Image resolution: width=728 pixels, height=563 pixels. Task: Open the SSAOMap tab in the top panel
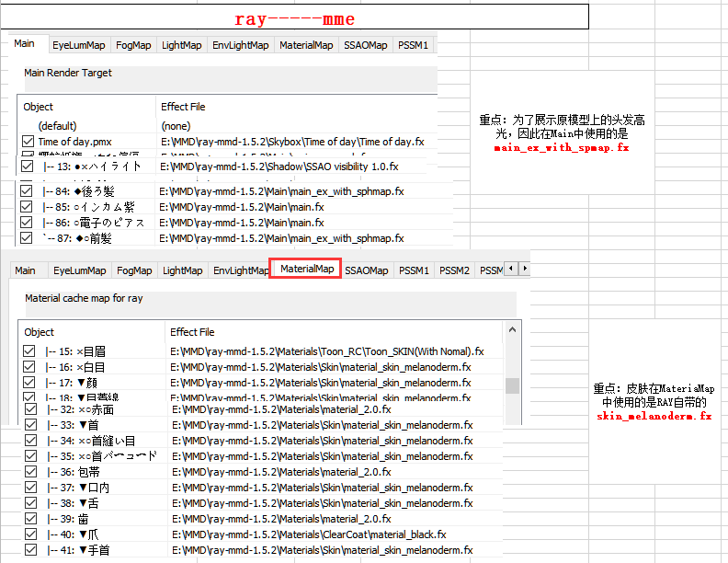(366, 45)
